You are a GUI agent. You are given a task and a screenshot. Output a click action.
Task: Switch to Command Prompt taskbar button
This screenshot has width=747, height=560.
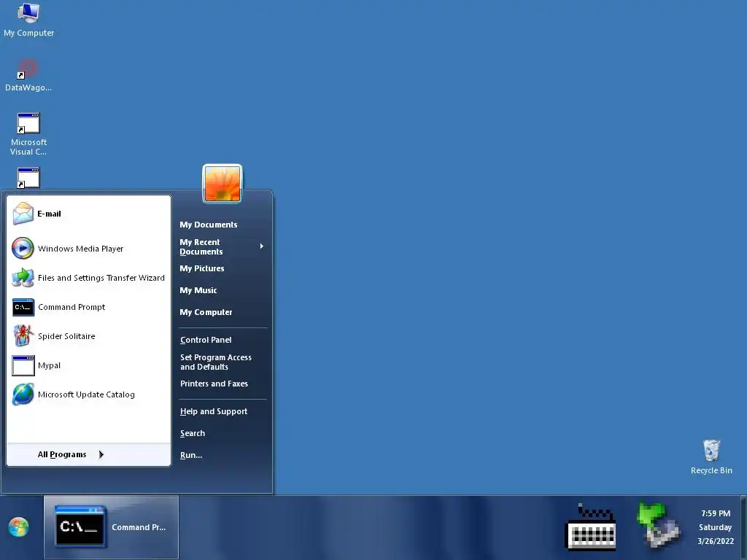coord(111,526)
